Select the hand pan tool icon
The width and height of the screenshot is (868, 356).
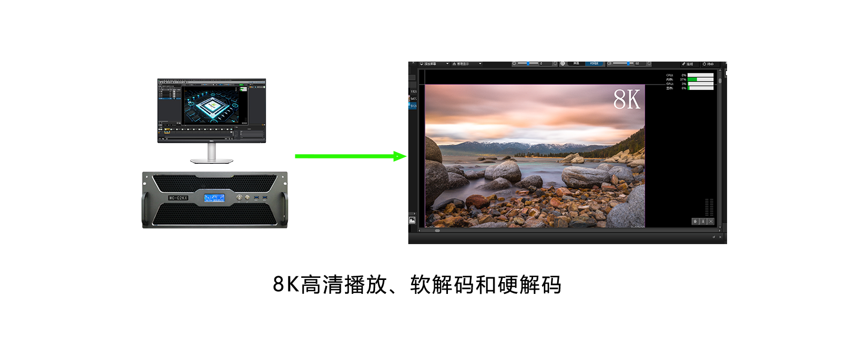click(695, 221)
